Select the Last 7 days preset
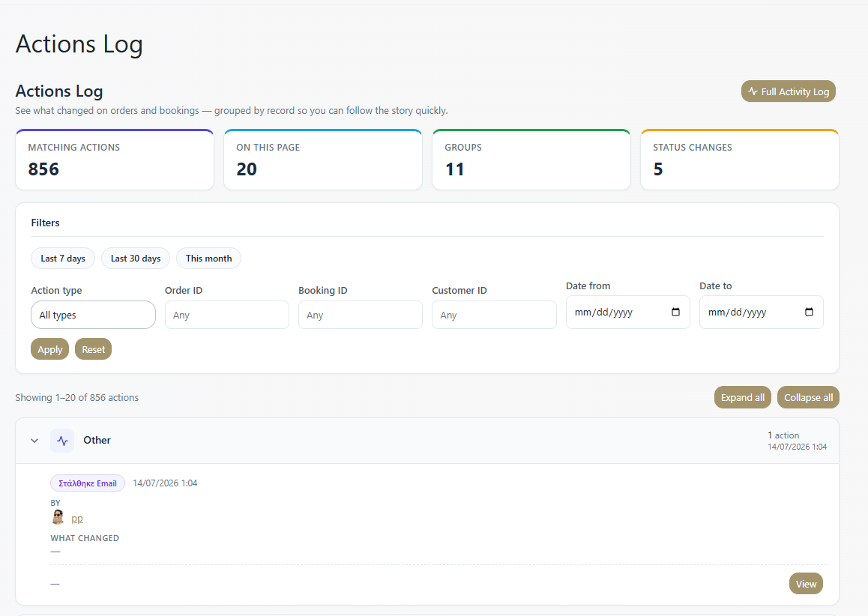Viewport: 868px width, 616px height. [x=62, y=259]
